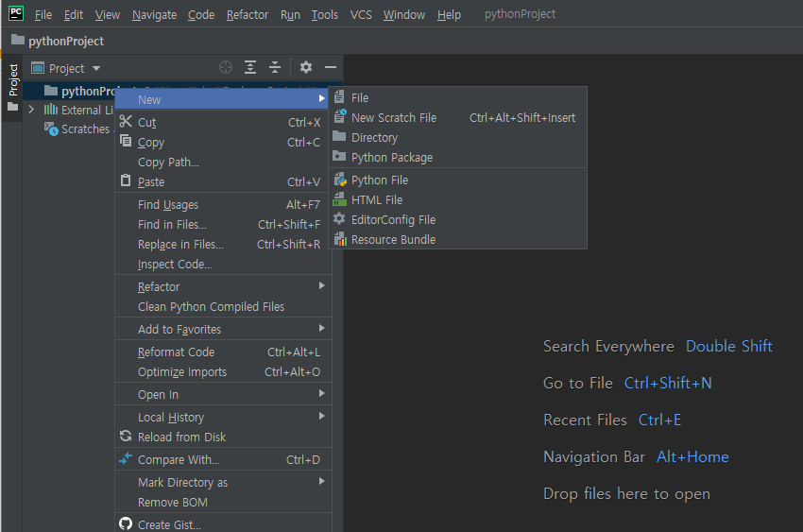Viewport: 803px width, 532px height.
Task: Open Project panel settings gear
Action: [x=306, y=68]
